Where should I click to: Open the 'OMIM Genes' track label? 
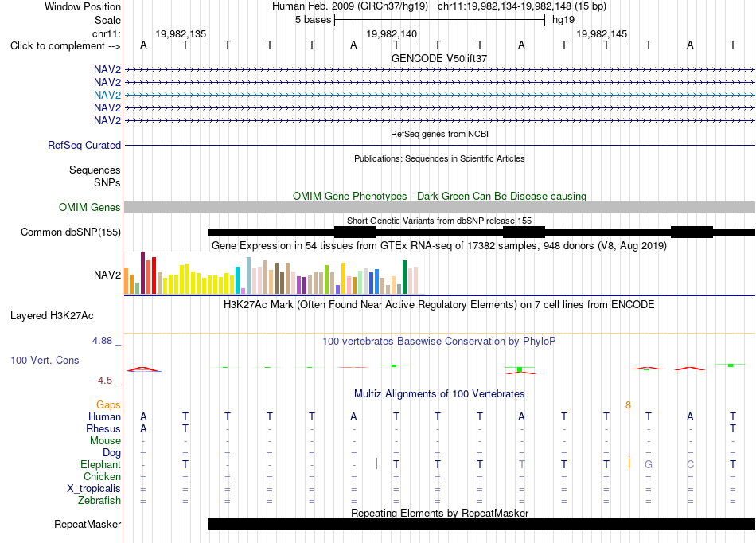[x=89, y=207]
